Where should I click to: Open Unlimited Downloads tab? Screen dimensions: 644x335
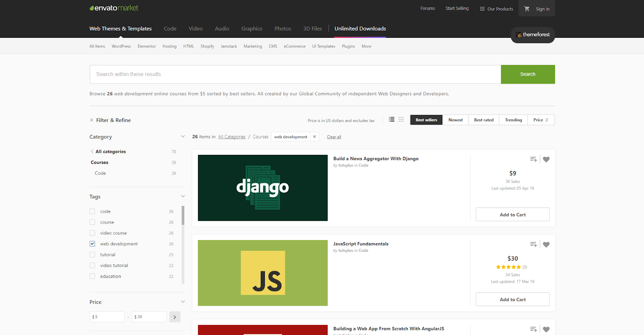click(x=360, y=29)
